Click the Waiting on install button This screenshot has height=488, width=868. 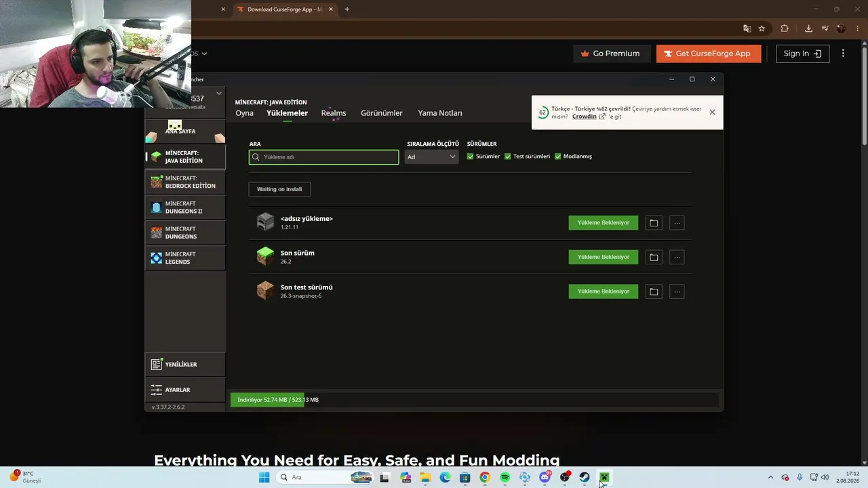(x=279, y=189)
